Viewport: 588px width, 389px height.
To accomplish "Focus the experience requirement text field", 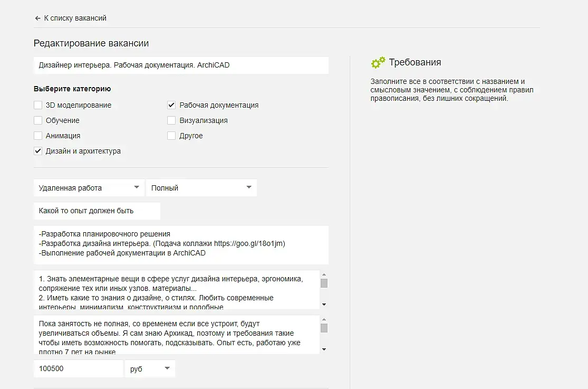I will tap(97, 211).
